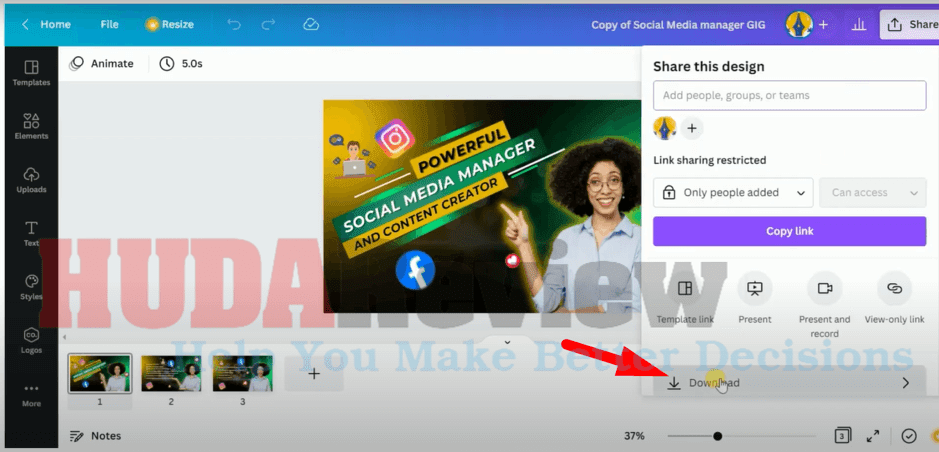
Task: Select page 3 thumbnail
Action: tap(243, 373)
